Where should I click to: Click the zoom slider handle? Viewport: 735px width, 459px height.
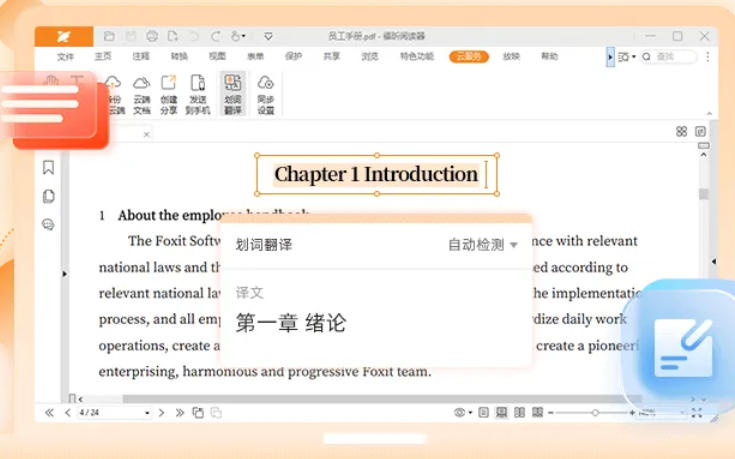pyautogui.click(x=595, y=413)
